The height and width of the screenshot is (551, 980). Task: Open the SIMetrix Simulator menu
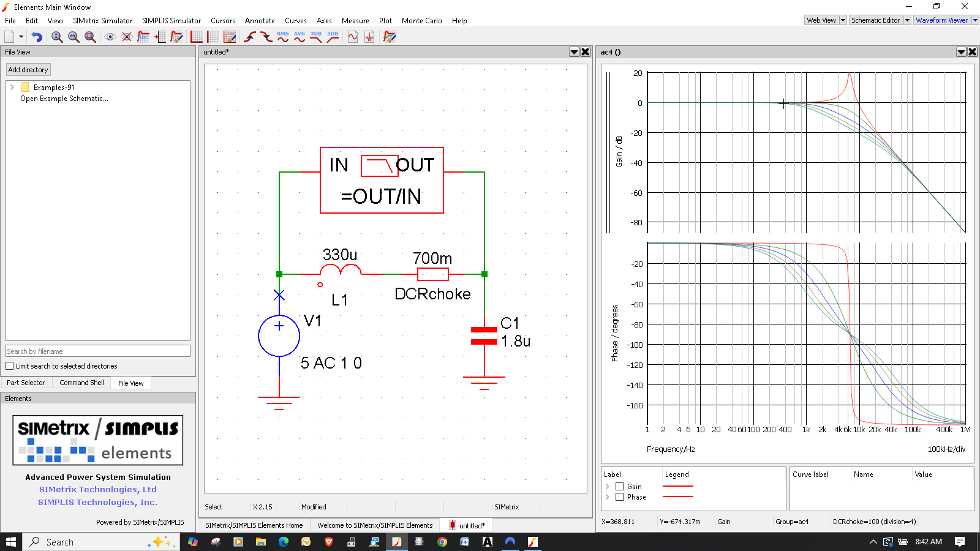[102, 21]
